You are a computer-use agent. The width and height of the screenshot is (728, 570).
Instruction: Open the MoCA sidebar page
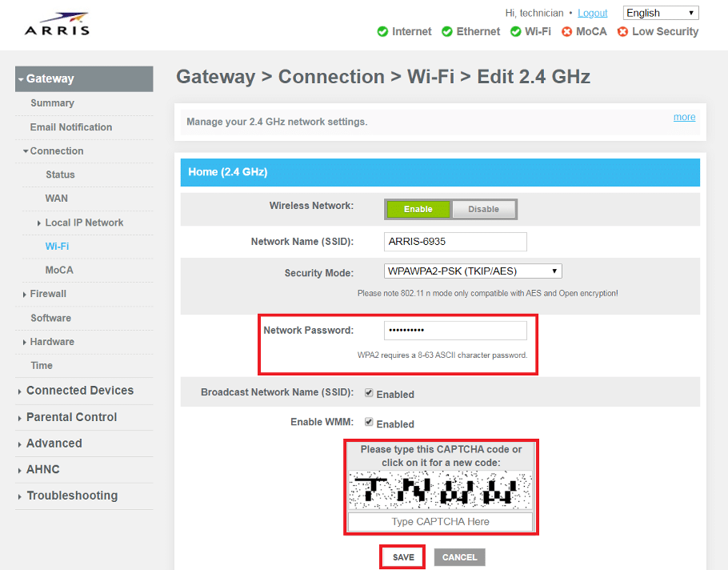coord(59,270)
